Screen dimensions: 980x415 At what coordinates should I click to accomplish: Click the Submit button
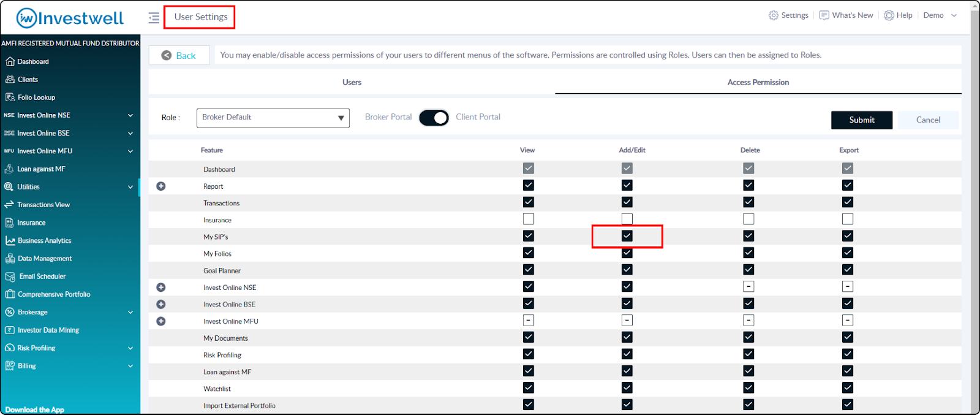[x=862, y=120]
